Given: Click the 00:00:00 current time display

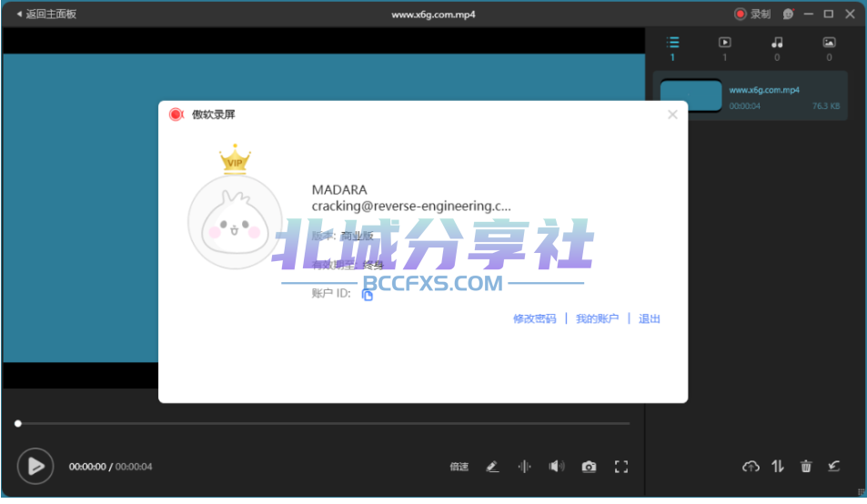Looking at the screenshot, I should click(87, 467).
